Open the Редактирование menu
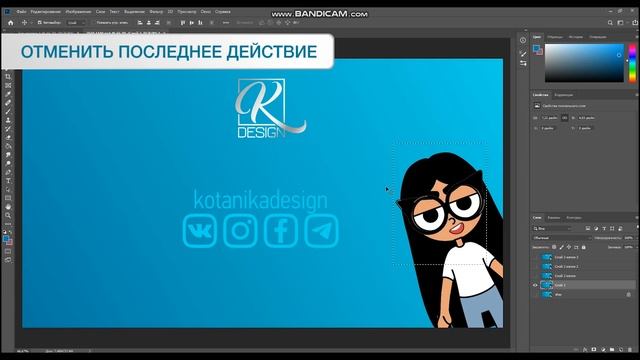This screenshot has width=640, height=360. click(x=45, y=12)
